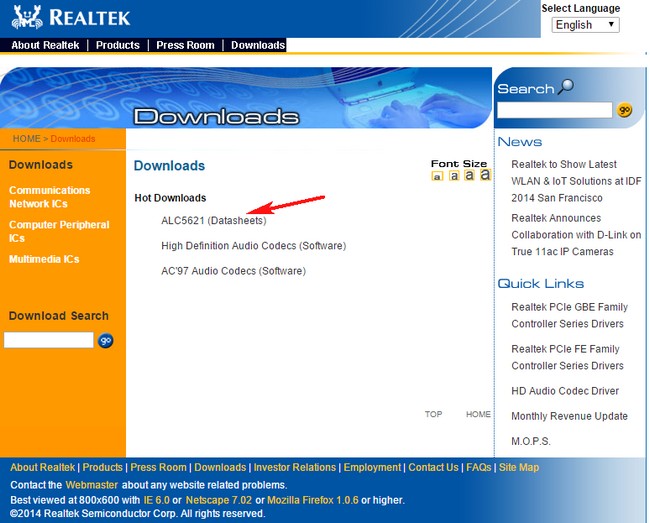Open the Products menu in top navigation
The width and height of the screenshot is (650, 523).
[117, 45]
